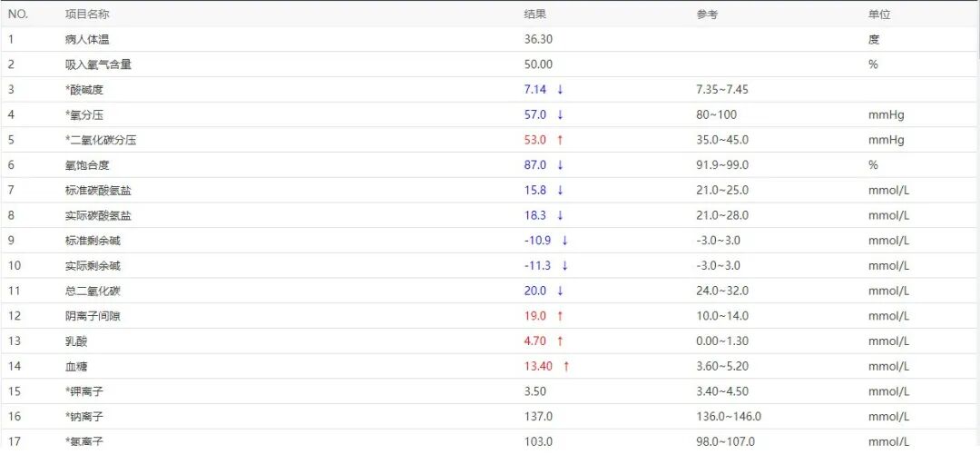
Task: Click the lactate result 4.70
Action: tap(535, 341)
